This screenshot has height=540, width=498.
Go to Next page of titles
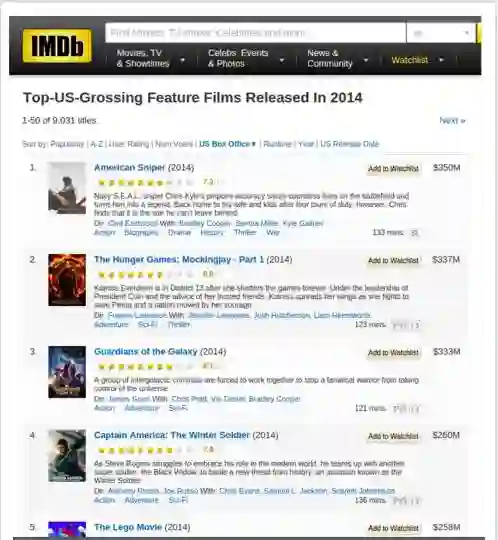coord(452,121)
